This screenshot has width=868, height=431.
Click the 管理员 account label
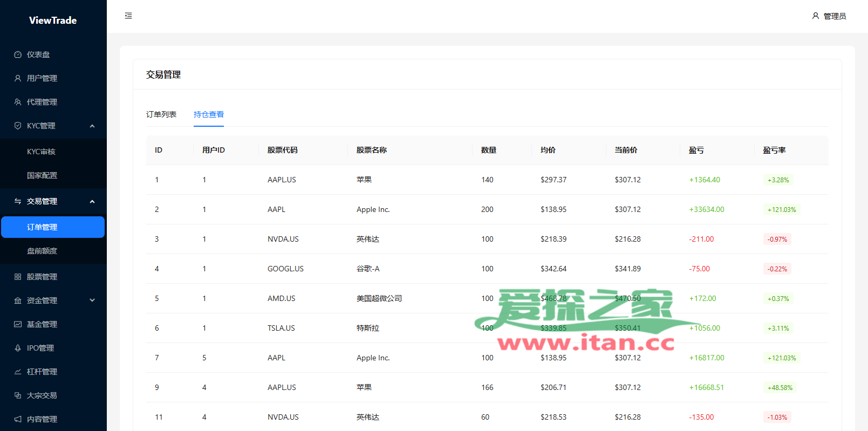coord(835,16)
